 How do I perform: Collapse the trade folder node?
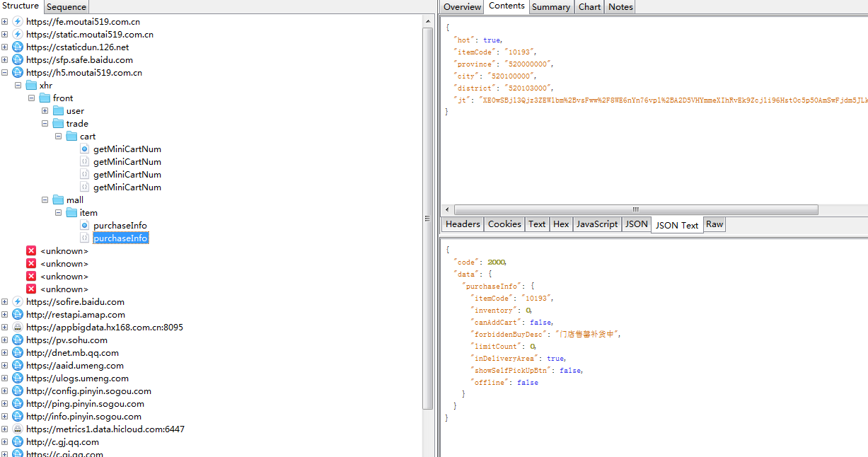[x=45, y=124]
